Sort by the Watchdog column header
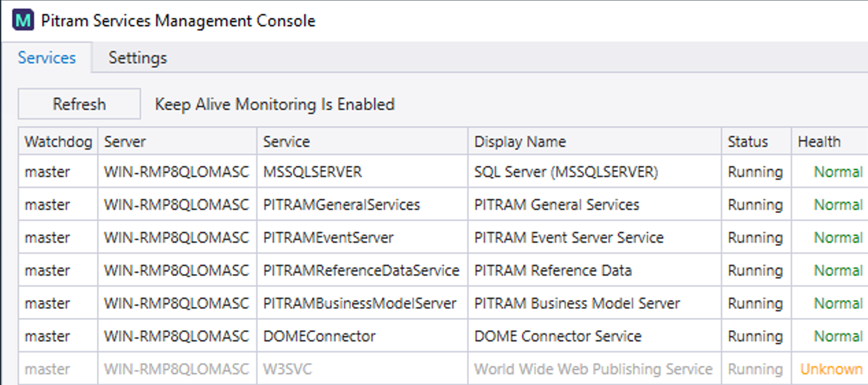 tap(58, 142)
